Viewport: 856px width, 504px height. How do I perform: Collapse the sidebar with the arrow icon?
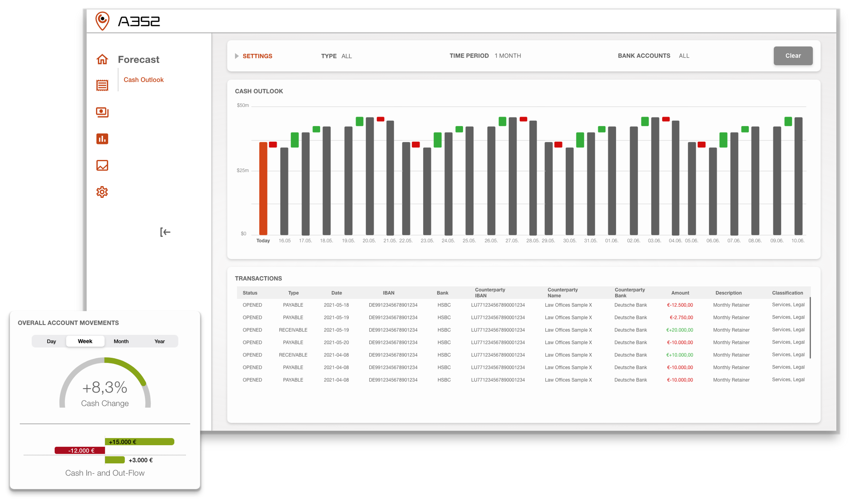(x=165, y=232)
